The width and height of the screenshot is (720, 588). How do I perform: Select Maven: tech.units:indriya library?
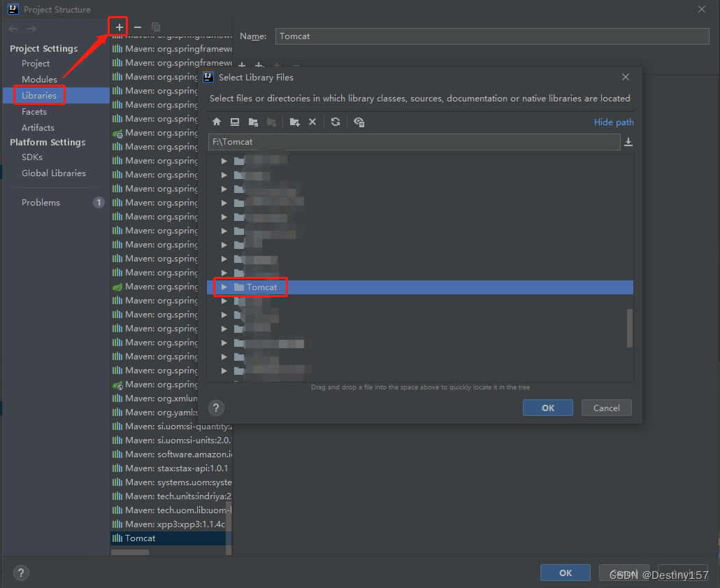pos(171,496)
